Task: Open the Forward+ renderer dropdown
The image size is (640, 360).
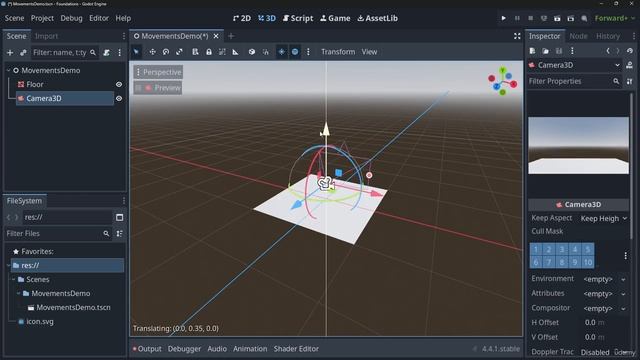Action: (614, 18)
